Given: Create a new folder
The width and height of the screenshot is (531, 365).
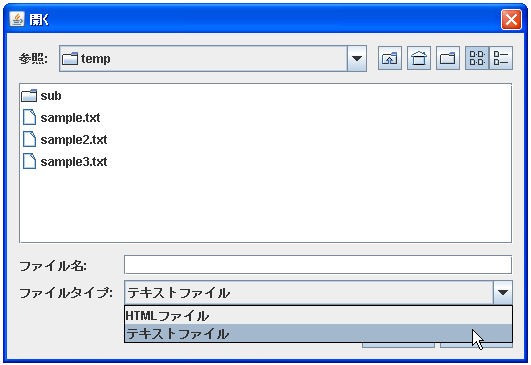Looking at the screenshot, I should coord(448,58).
